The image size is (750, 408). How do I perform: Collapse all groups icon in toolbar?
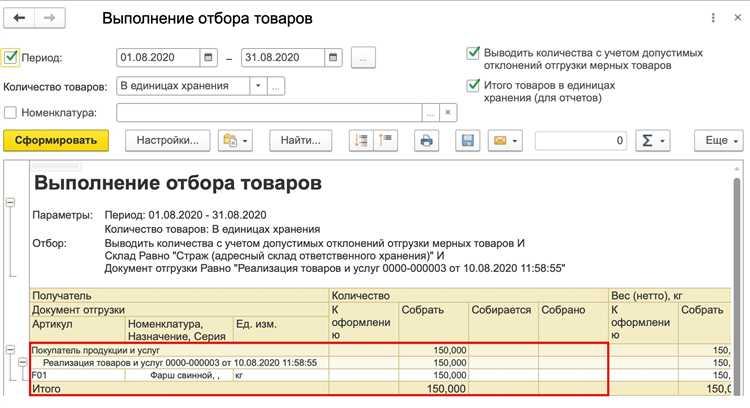pyautogui.click(x=386, y=141)
